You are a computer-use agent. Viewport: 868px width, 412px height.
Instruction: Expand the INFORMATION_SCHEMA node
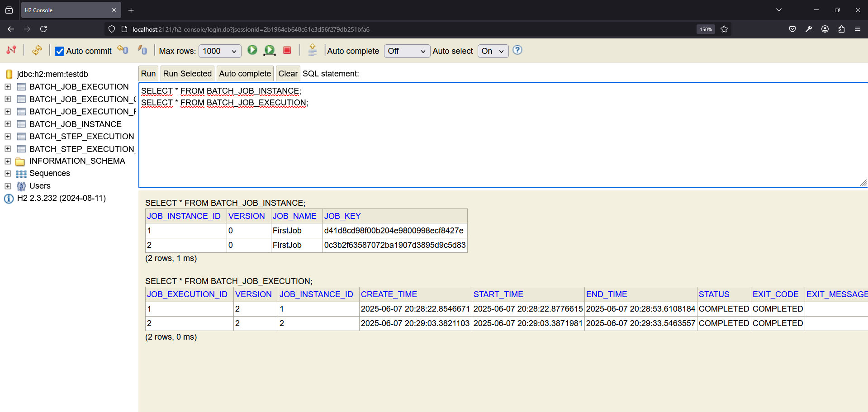click(x=8, y=161)
